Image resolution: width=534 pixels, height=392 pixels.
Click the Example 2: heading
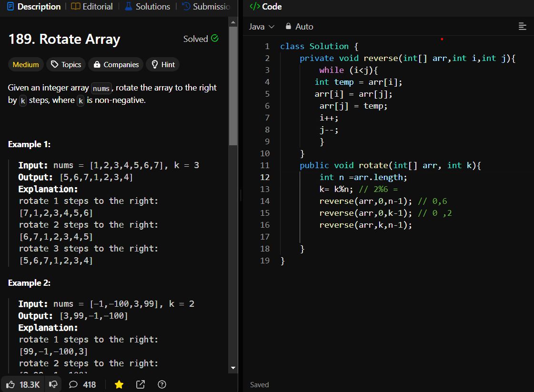[x=29, y=283]
